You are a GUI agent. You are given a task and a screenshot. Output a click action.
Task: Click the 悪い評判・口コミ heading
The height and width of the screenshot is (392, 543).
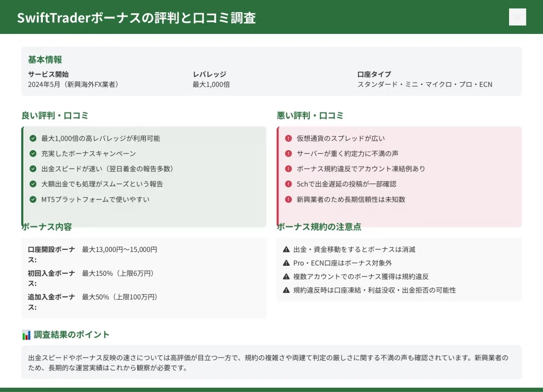[310, 116]
